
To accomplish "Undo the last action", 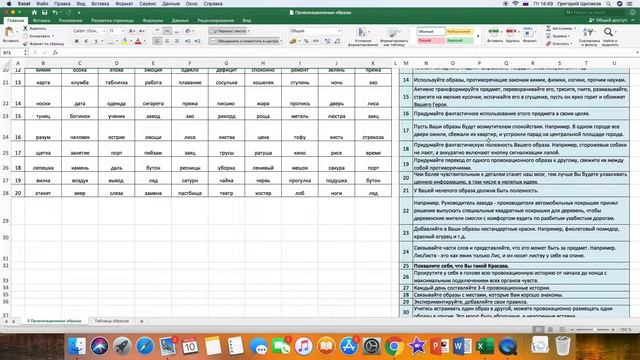I will (55, 13).
